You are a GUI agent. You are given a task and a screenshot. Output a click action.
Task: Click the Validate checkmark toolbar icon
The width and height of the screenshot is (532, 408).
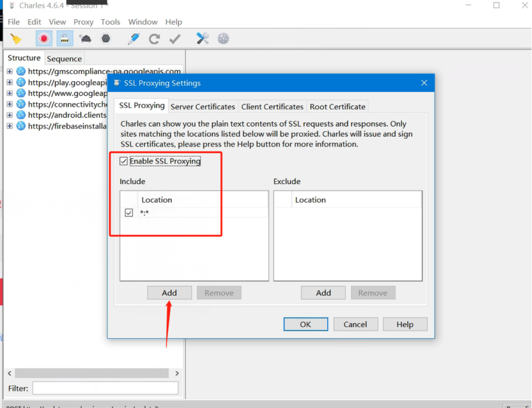[175, 38]
